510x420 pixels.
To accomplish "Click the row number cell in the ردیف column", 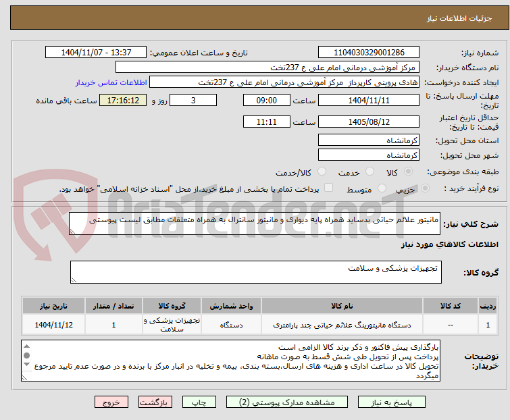I will coord(488,324).
